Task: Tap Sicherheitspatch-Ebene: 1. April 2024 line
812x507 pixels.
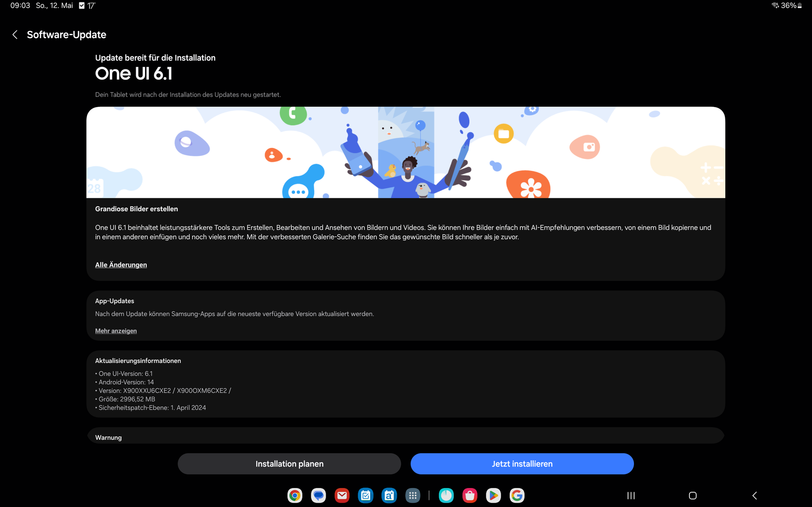Action: pos(151,408)
